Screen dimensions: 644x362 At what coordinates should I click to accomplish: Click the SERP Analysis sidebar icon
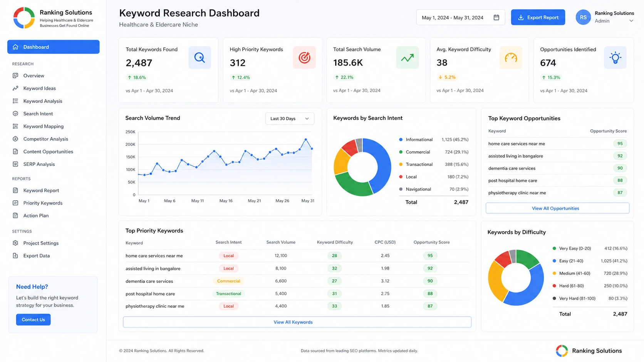coord(15,164)
